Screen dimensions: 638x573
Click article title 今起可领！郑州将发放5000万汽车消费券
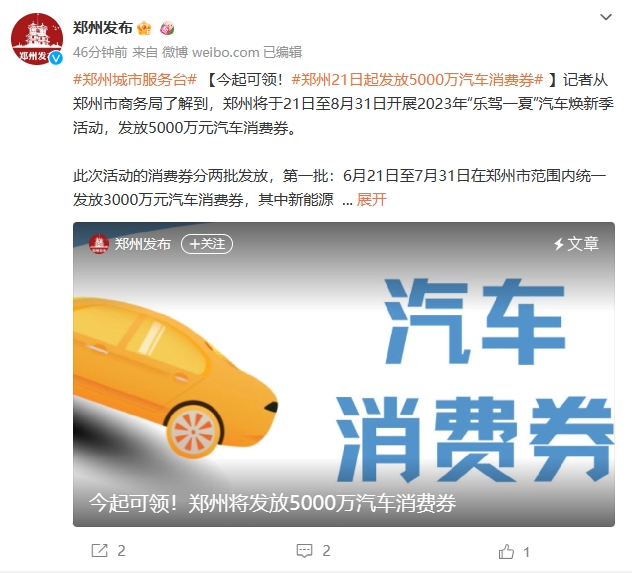coord(272,503)
